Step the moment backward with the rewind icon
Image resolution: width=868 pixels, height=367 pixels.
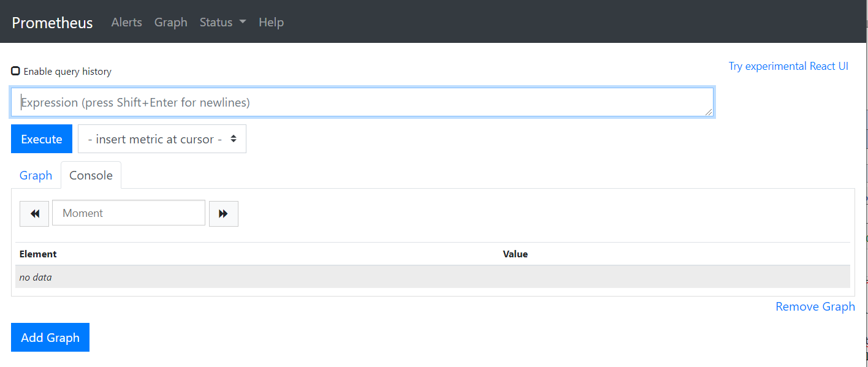34,214
